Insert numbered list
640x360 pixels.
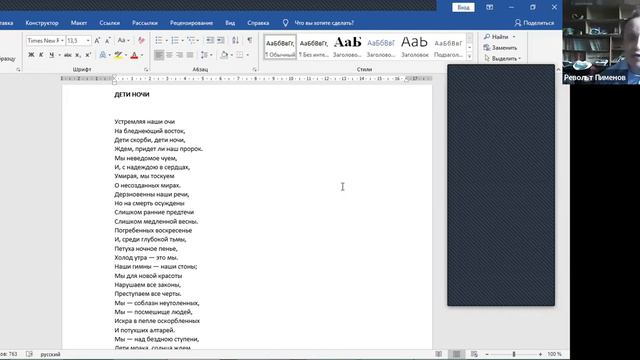pyautogui.click(x=175, y=40)
